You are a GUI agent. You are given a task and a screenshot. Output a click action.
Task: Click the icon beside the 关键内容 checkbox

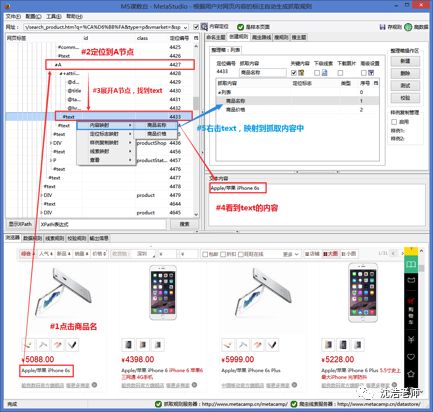tap(301, 72)
